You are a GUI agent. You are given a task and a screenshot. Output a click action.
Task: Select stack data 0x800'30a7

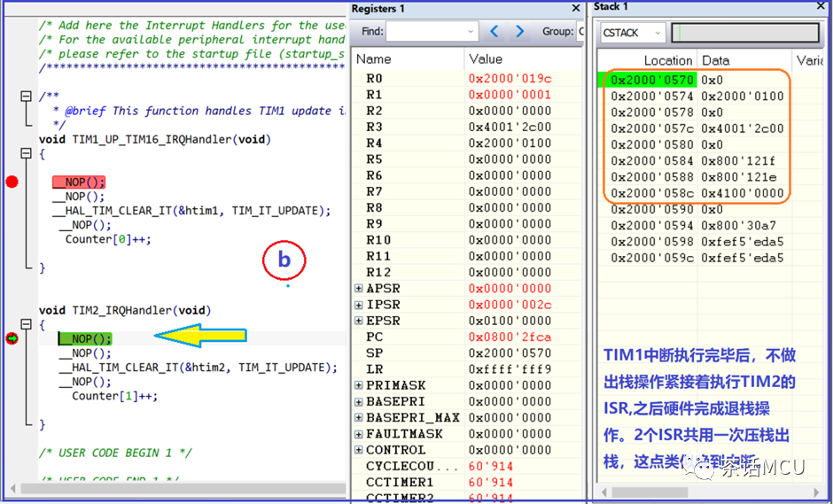tap(738, 225)
